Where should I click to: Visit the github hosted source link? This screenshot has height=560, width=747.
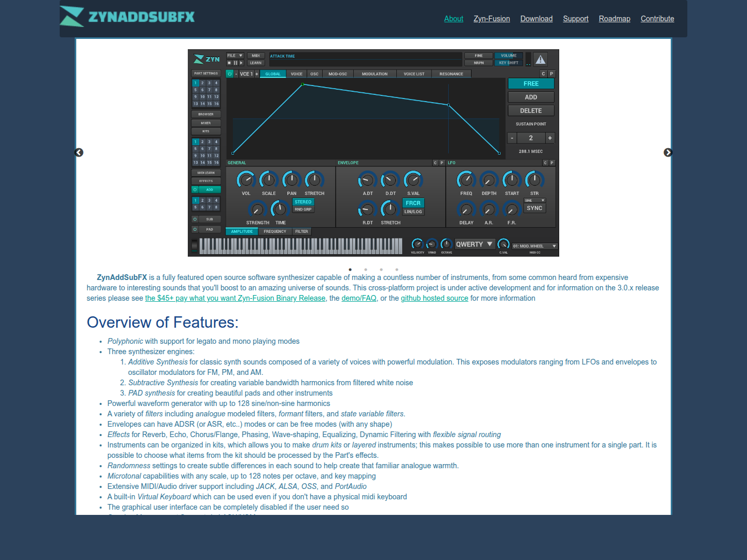click(435, 298)
